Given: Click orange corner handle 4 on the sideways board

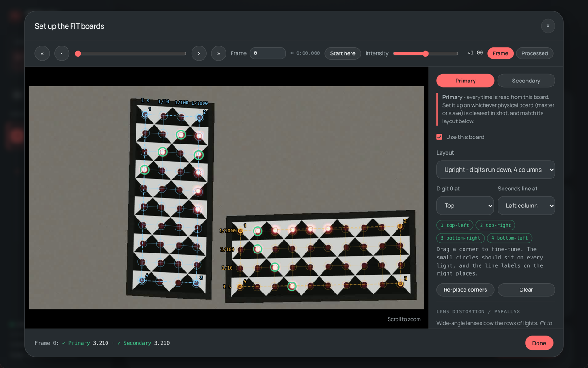Looking at the screenshot, I should (240, 287).
